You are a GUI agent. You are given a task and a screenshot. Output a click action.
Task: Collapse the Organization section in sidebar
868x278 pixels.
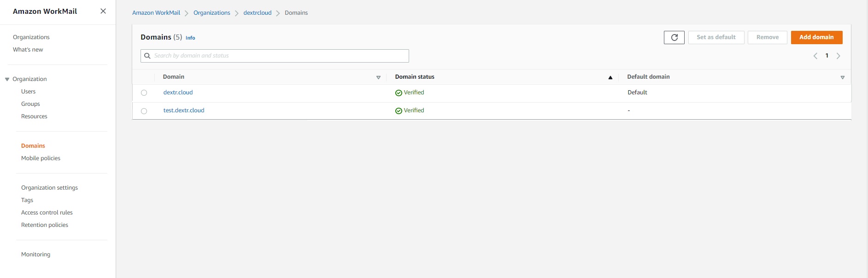pos(7,79)
